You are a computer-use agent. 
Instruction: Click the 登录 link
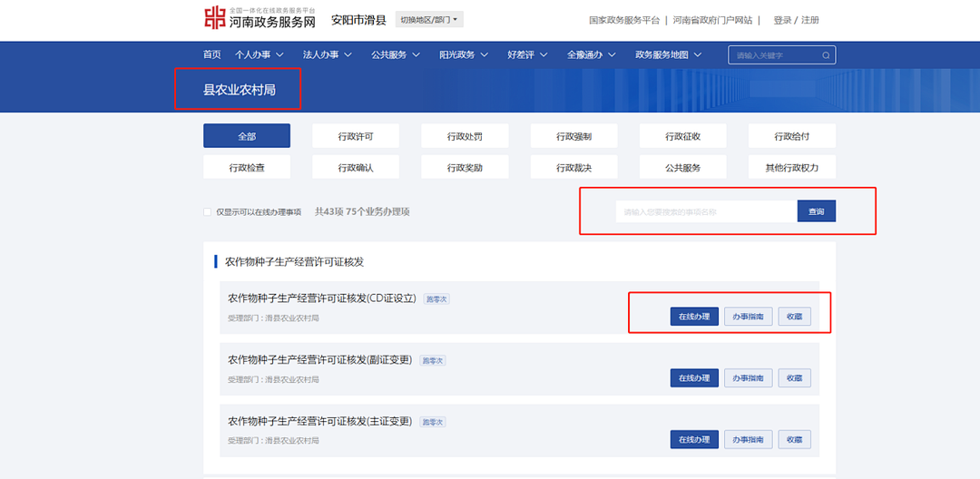tap(781, 20)
